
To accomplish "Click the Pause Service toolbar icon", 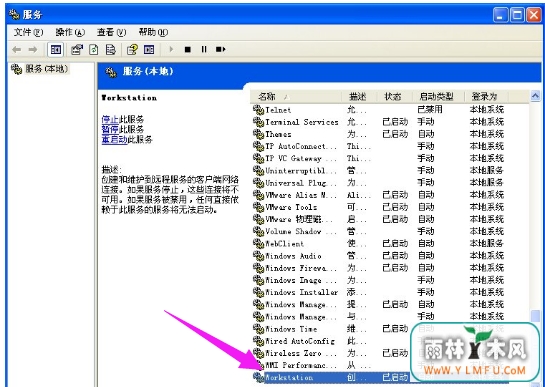I will point(204,50).
